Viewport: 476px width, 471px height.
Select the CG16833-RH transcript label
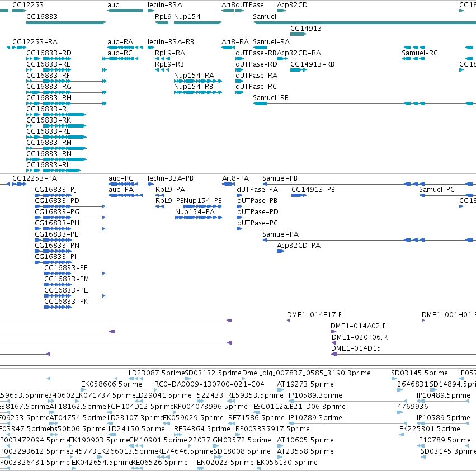tap(49, 98)
